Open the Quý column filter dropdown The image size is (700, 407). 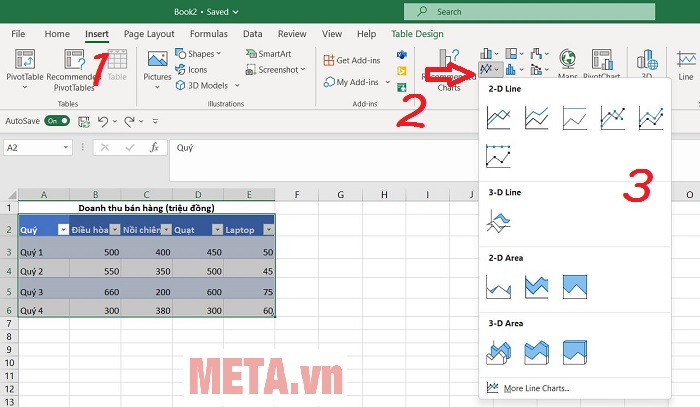tap(63, 230)
